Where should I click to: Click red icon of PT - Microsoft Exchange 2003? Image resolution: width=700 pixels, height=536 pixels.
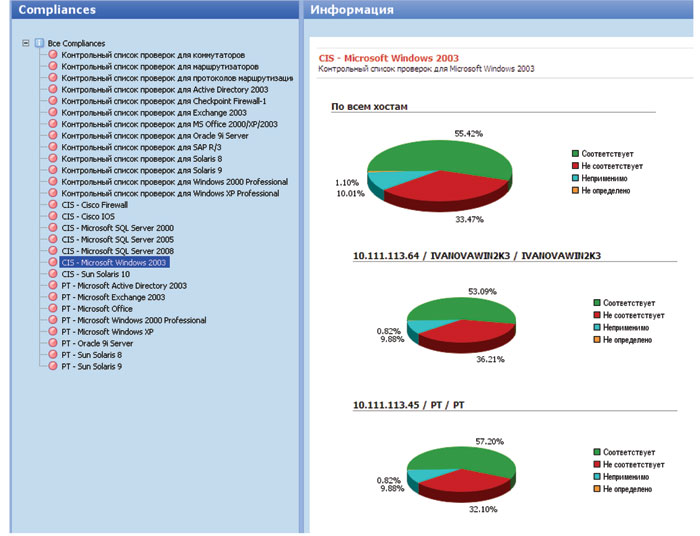[53, 297]
